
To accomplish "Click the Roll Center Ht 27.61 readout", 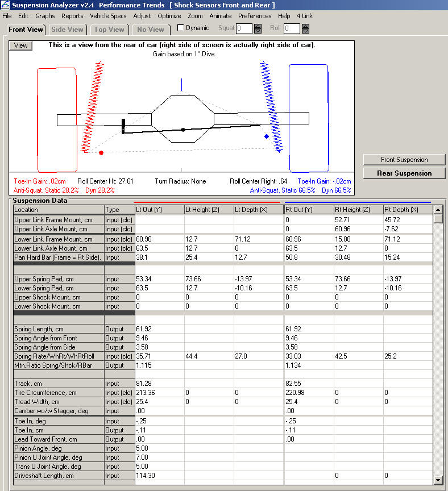I will [x=105, y=181].
